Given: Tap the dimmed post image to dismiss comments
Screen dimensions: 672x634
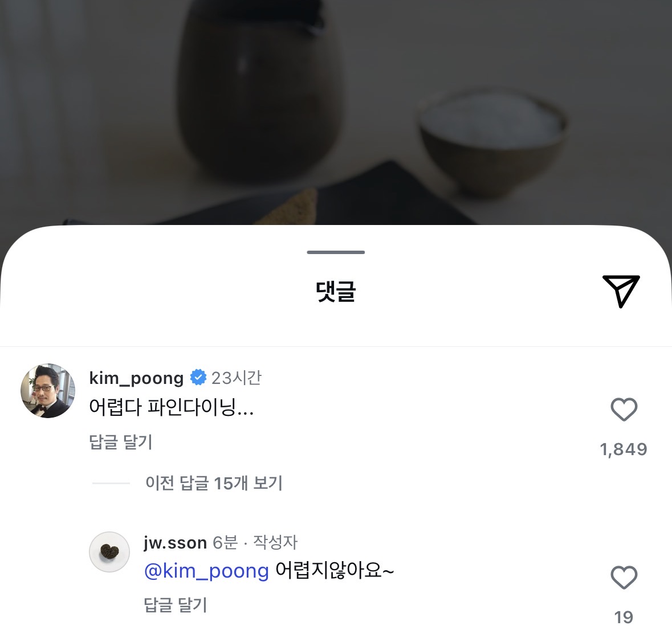Looking at the screenshot, I should [x=336, y=112].
